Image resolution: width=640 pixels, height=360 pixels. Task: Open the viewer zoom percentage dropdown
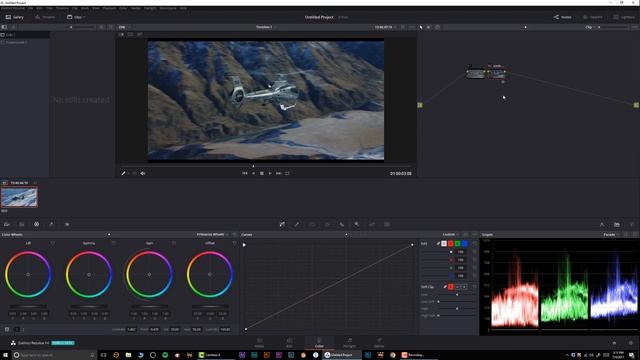tap(124, 27)
